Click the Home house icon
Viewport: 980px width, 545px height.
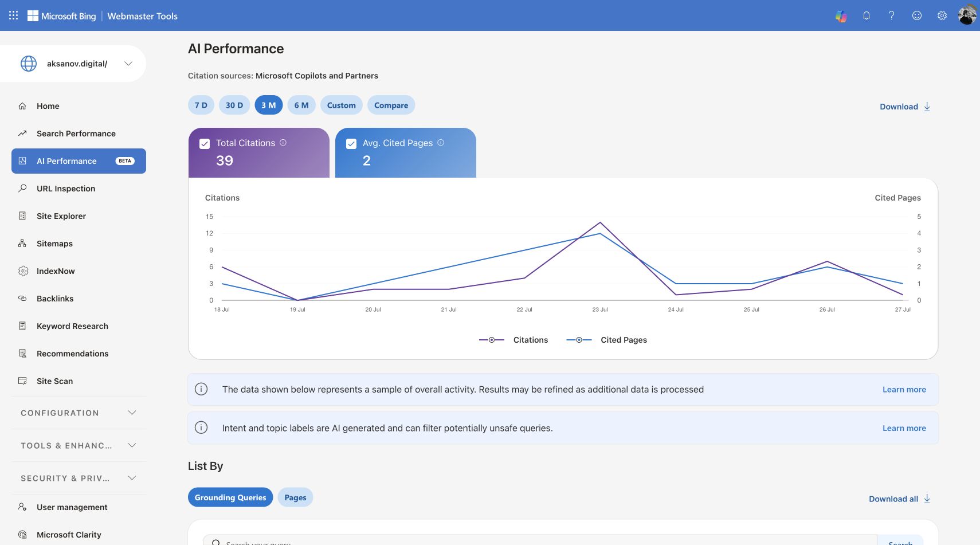pos(22,106)
